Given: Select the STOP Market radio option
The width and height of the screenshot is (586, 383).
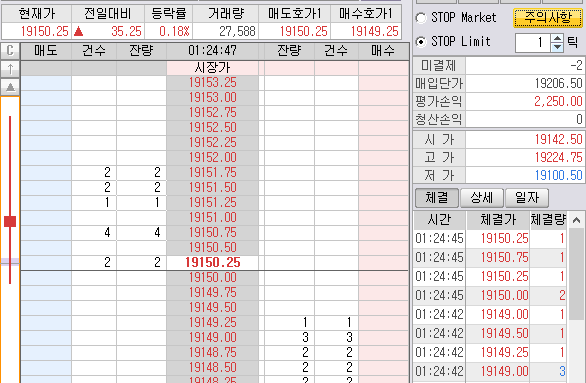Looking at the screenshot, I should [421, 18].
